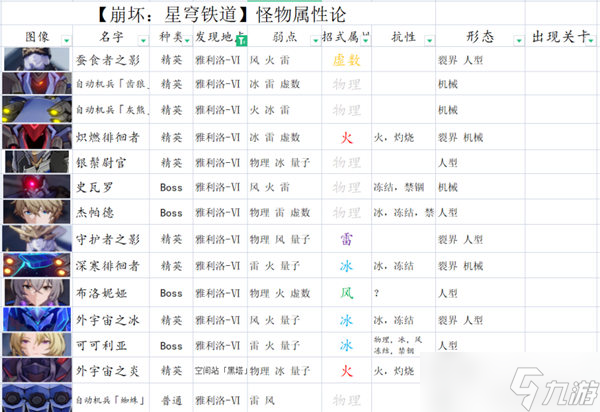Select the 自动机兵「蜘蛛」 portrait image
The width and height of the screenshot is (600, 412).
(37, 398)
